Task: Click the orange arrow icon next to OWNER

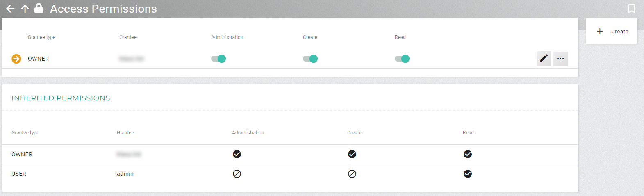Action: (x=16, y=59)
